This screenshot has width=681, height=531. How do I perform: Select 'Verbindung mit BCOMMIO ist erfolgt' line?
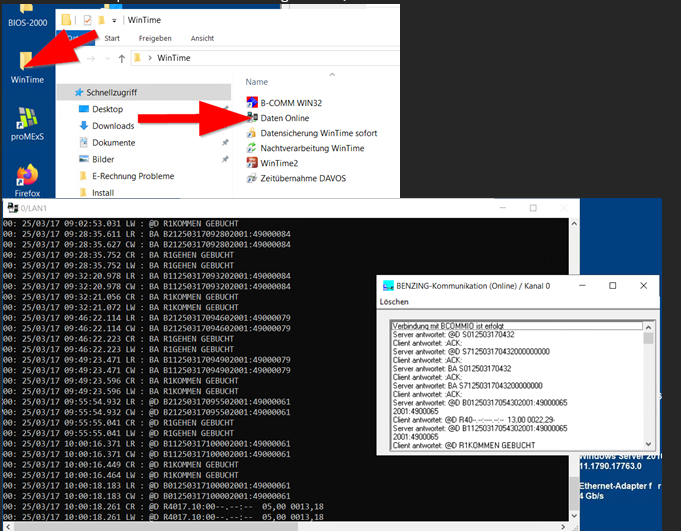pos(517,326)
